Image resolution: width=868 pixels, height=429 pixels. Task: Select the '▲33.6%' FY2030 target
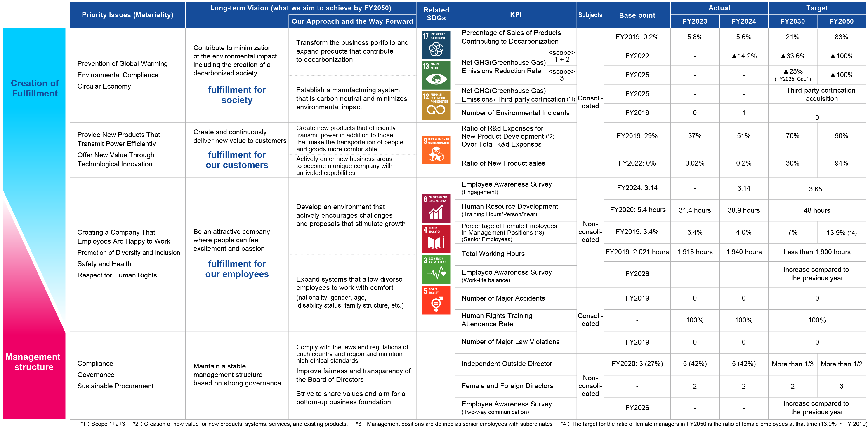793,56
